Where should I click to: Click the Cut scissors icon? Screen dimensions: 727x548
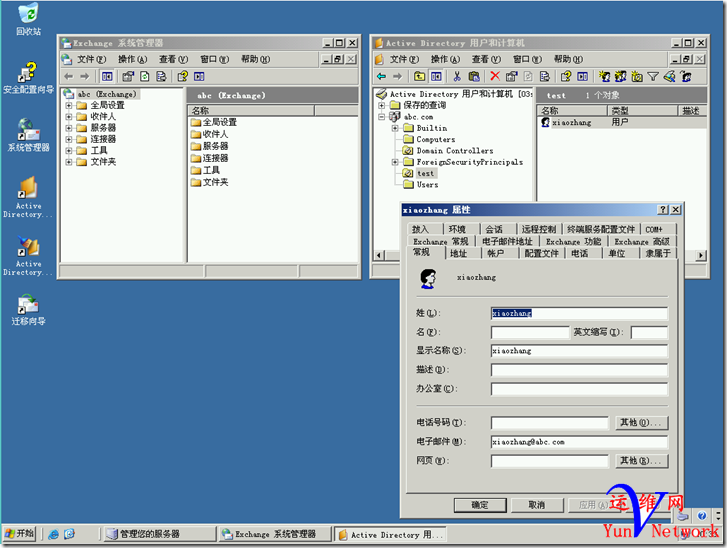click(457, 76)
